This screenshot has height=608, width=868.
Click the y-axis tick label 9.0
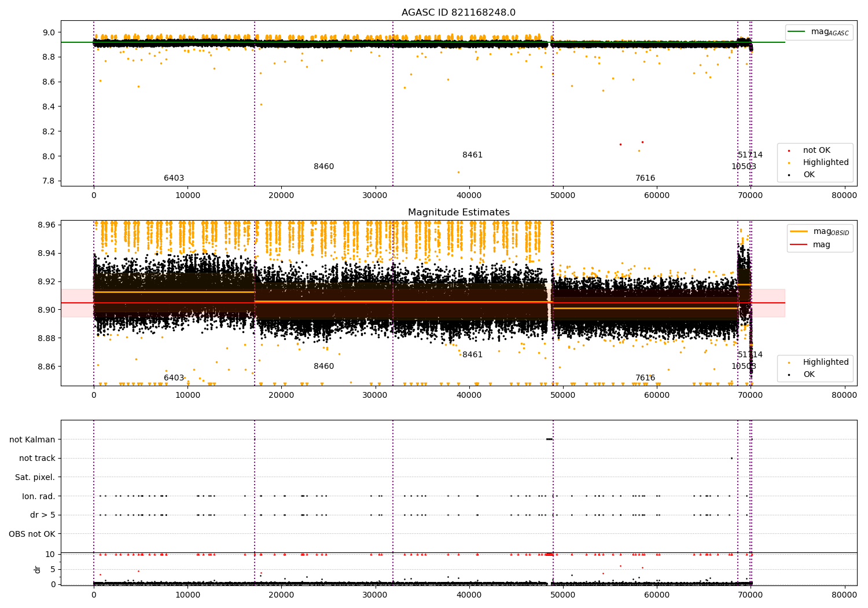49,32
